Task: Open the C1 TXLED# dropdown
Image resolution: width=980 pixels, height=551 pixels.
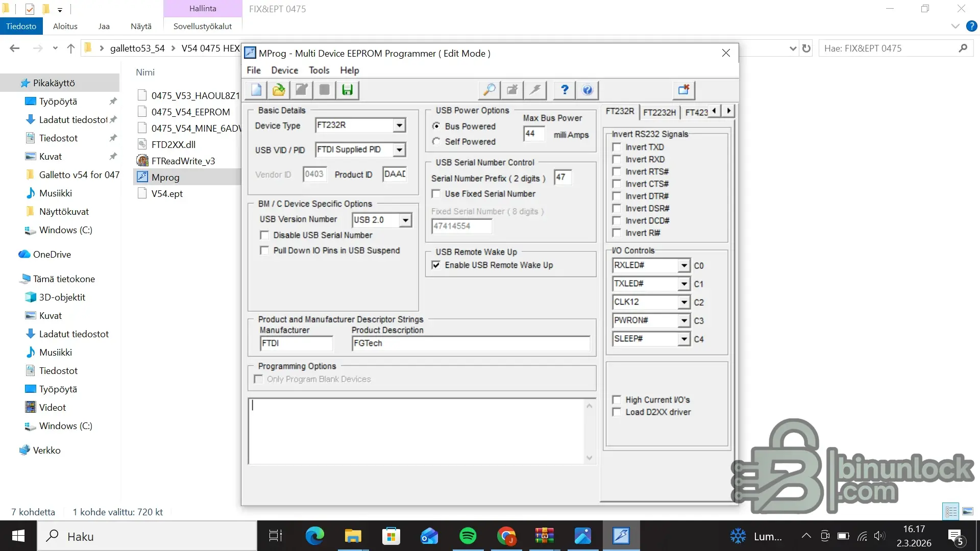Action: point(684,284)
